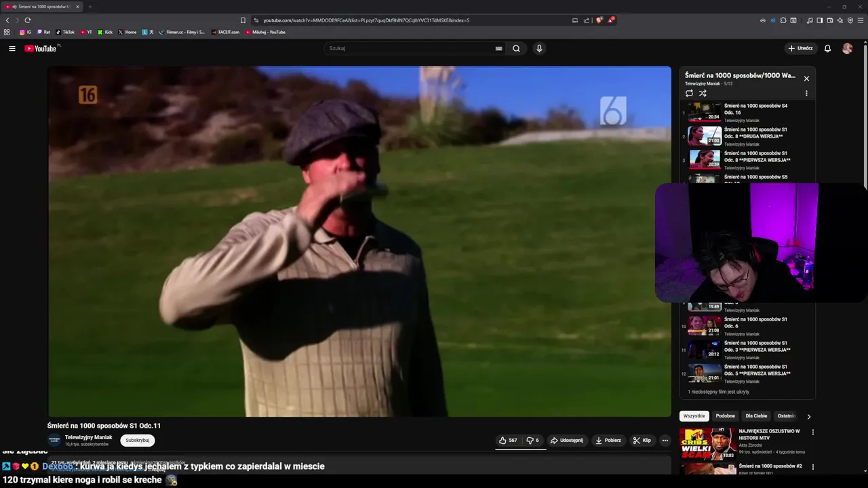
Task: Bookmark this page icon
Action: tap(243, 20)
